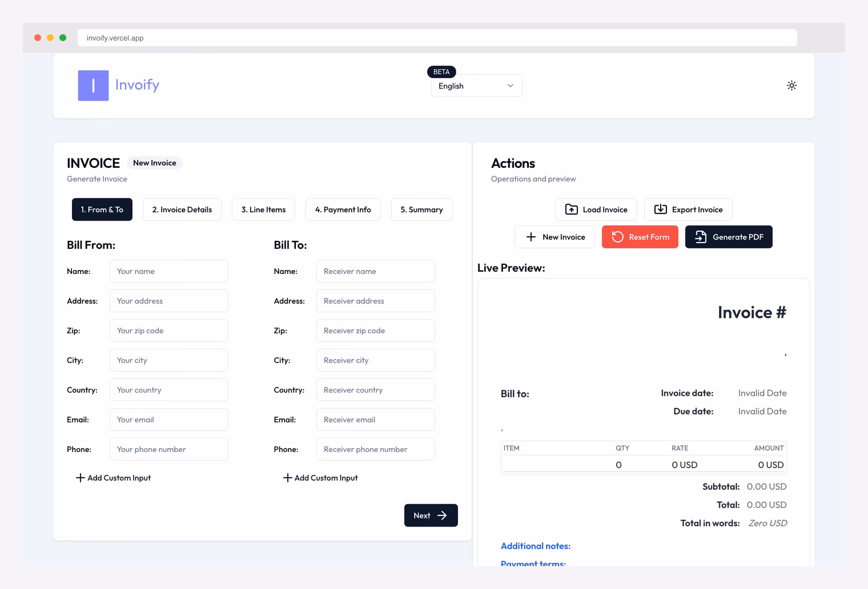The height and width of the screenshot is (589, 868).
Task: Open the 4. Payment Info tab
Action: pos(343,209)
